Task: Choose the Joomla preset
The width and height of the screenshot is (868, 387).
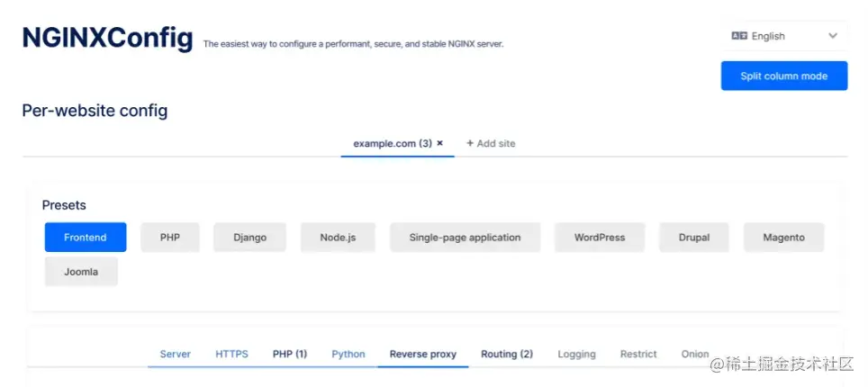Action: [x=81, y=271]
